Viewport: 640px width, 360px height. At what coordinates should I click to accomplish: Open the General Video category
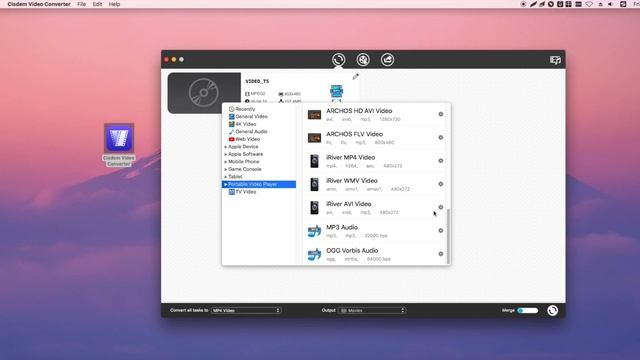tap(248, 117)
